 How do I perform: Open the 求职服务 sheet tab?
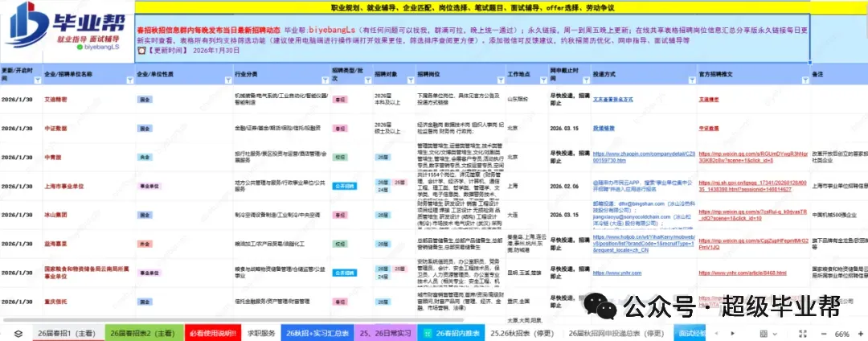click(x=261, y=333)
